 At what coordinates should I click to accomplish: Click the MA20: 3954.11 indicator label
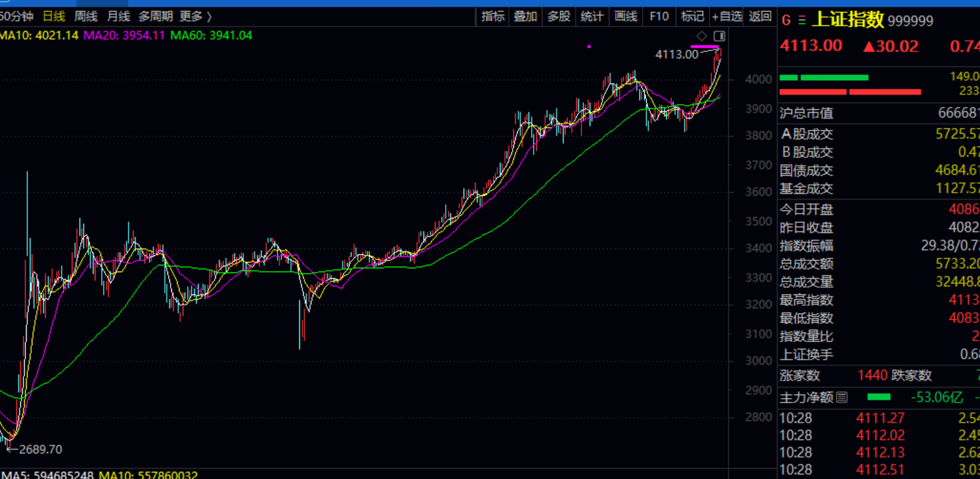click(125, 36)
